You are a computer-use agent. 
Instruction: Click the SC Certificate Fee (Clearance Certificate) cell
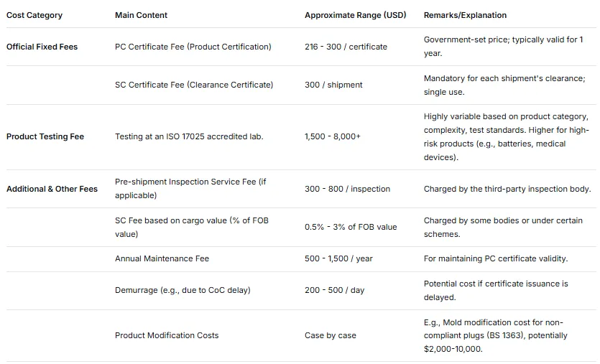point(194,85)
